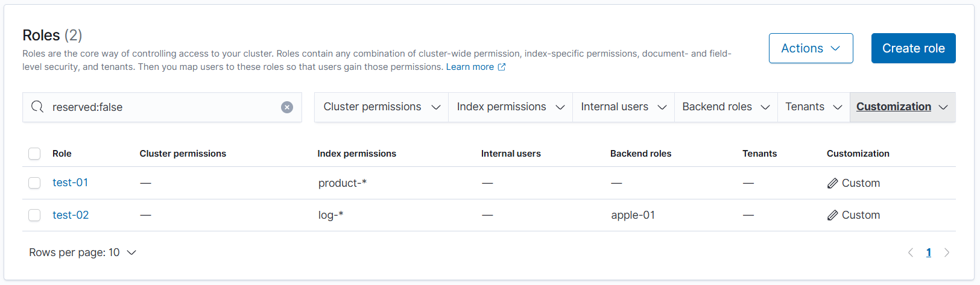
Task: Open the Backend roles filter
Action: point(726,107)
